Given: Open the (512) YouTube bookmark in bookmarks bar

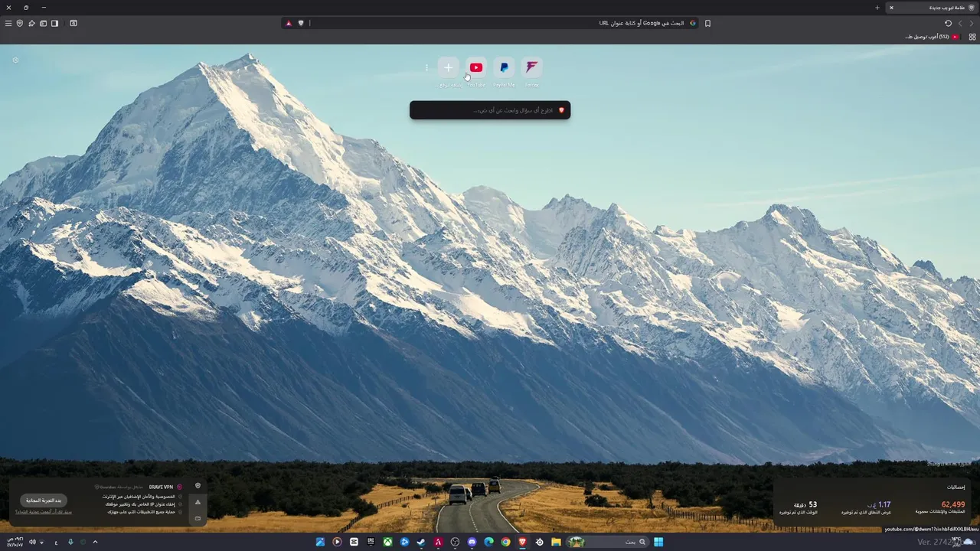Looking at the screenshot, I should [932, 37].
